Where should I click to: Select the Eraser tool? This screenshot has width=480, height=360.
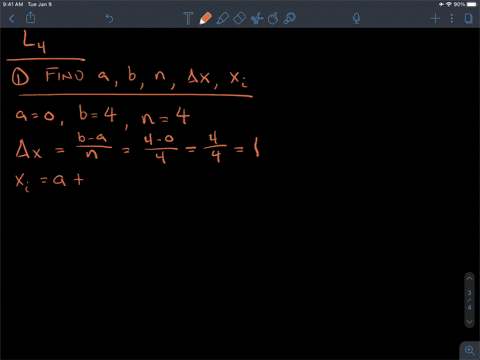point(239,18)
